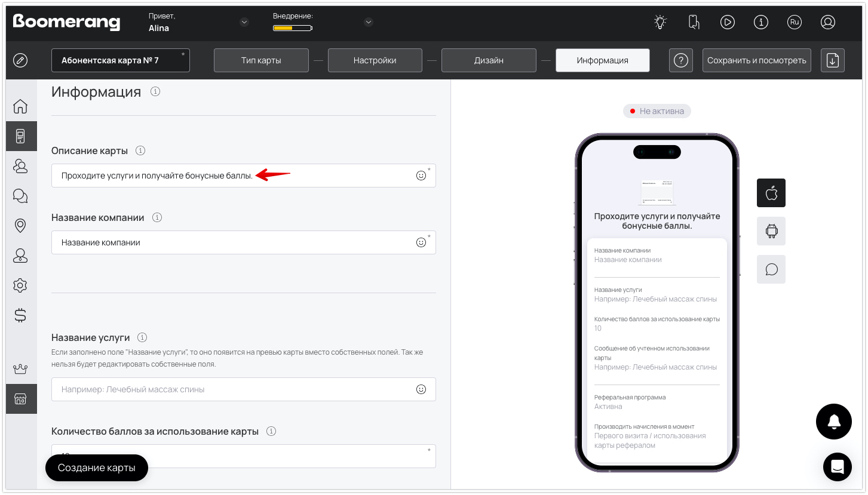Click the download icon in toolbar
Viewport: 868px width, 495px height.
click(833, 60)
